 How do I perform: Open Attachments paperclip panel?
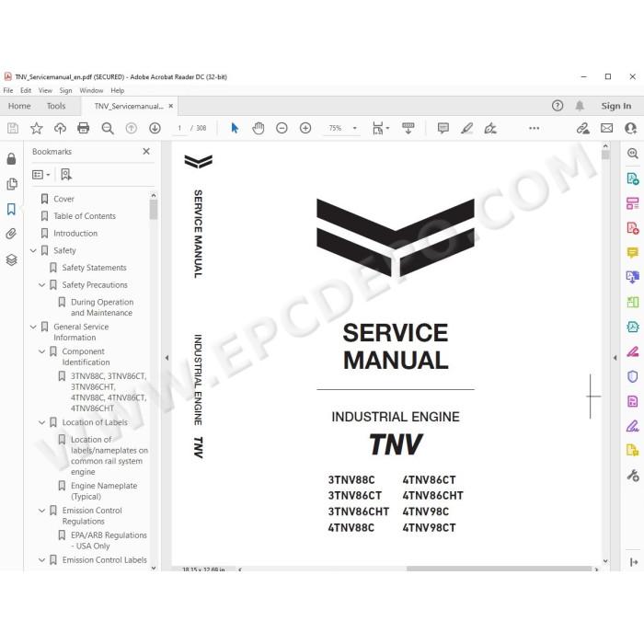tap(11, 234)
